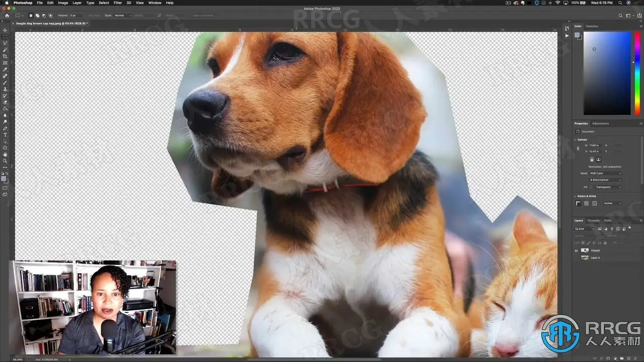Open the Mode dropdown showing RGB Color
The height and width of the screenshot is (362, 644).
[x=605, y=173]
